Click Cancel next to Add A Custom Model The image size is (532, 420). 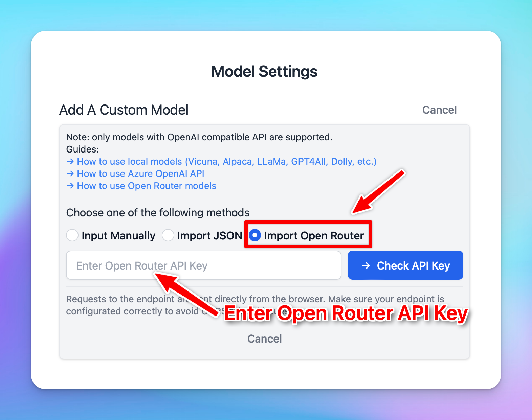point(439,110)
